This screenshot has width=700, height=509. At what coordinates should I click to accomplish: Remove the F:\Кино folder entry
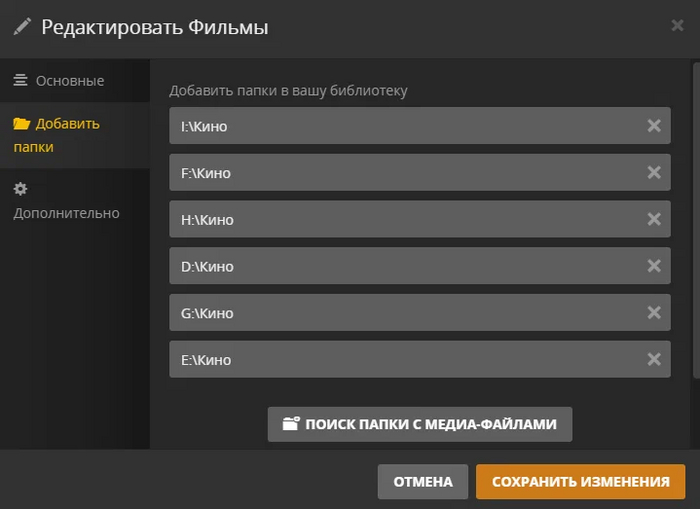tap(654, 173)
